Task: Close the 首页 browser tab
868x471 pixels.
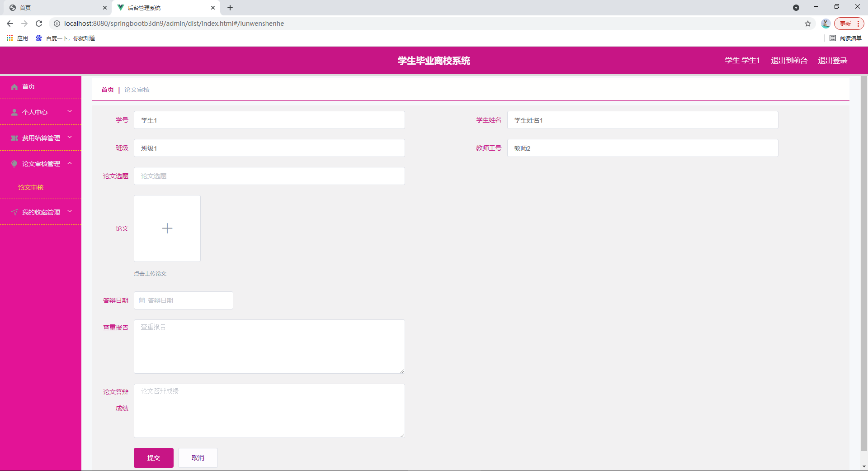Action: tap(105, 8)
